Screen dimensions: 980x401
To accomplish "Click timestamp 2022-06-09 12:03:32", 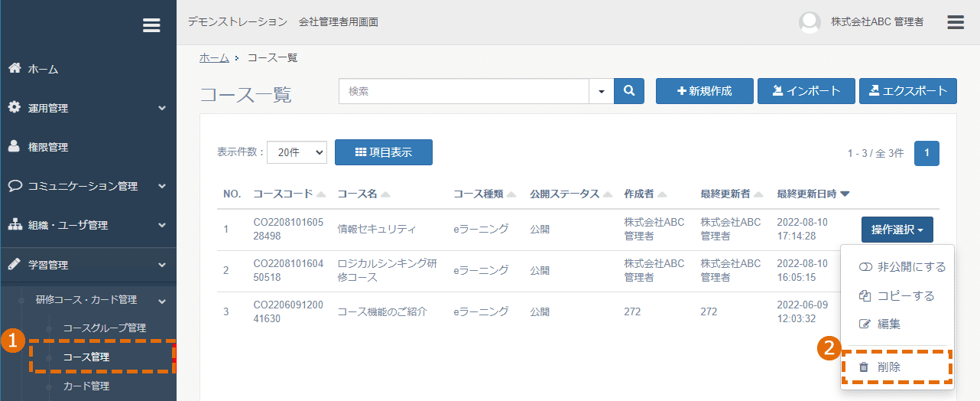I will [803, 311].
